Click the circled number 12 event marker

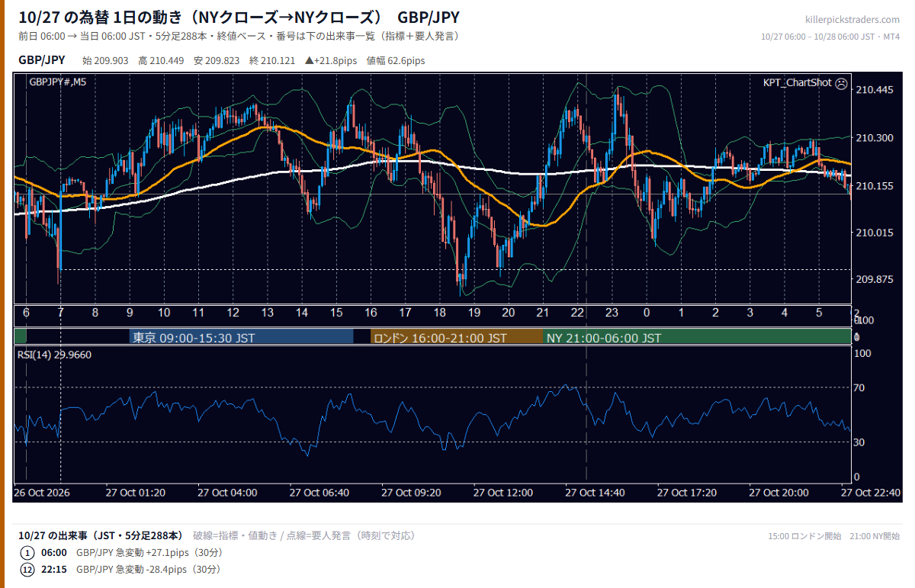[27, 570]
